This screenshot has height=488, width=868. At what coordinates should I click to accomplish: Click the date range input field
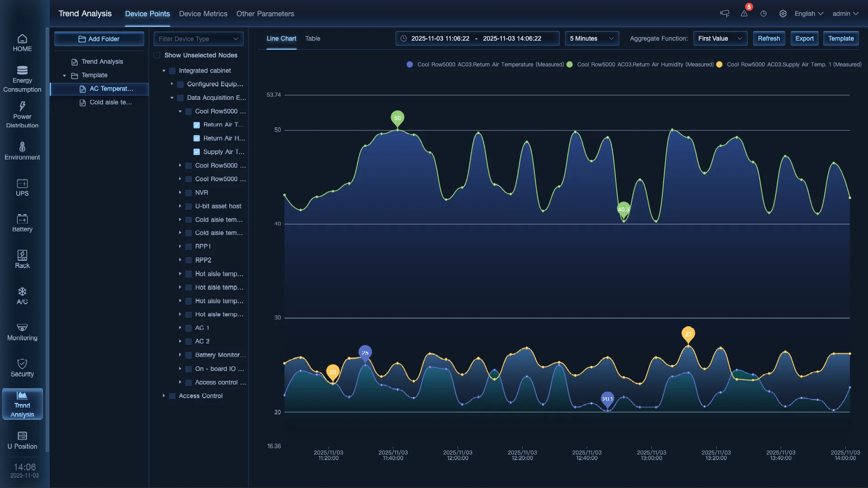477,38
